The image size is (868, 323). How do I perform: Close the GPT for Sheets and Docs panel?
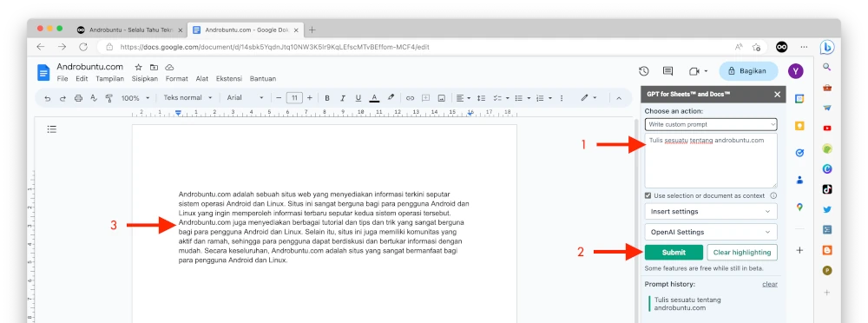click(777, 94)
